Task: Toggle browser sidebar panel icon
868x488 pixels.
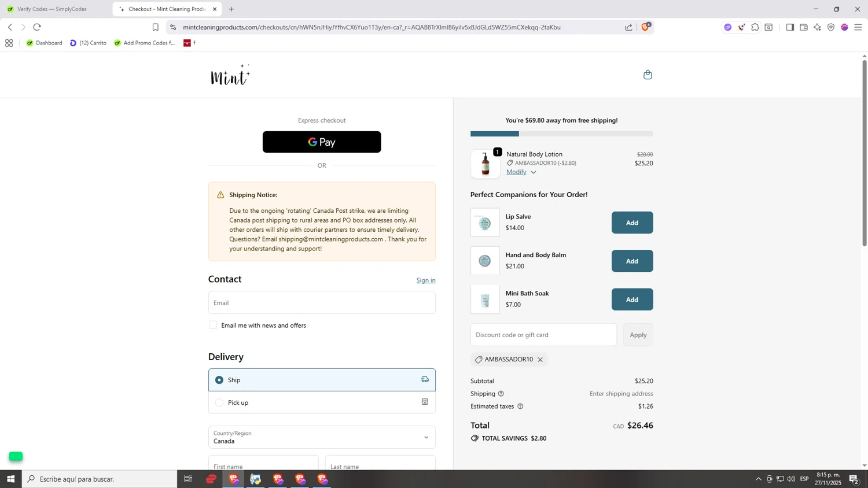Action: (x=790, y=27)
